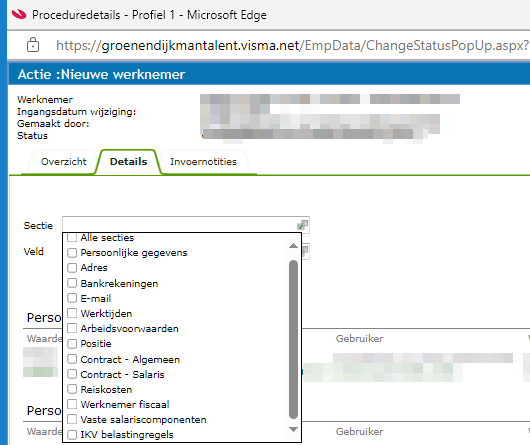
Task: Open the Sectie multi-select picker icon
Action: point(303,225)
